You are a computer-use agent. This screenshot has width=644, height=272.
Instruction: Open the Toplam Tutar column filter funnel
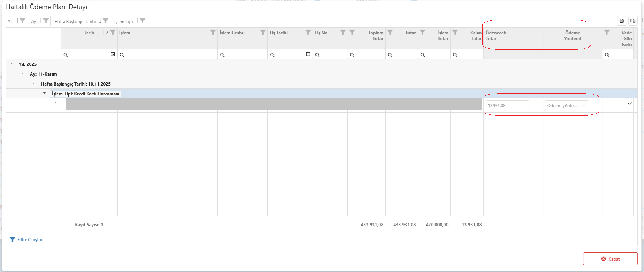[x=352, y=32]
